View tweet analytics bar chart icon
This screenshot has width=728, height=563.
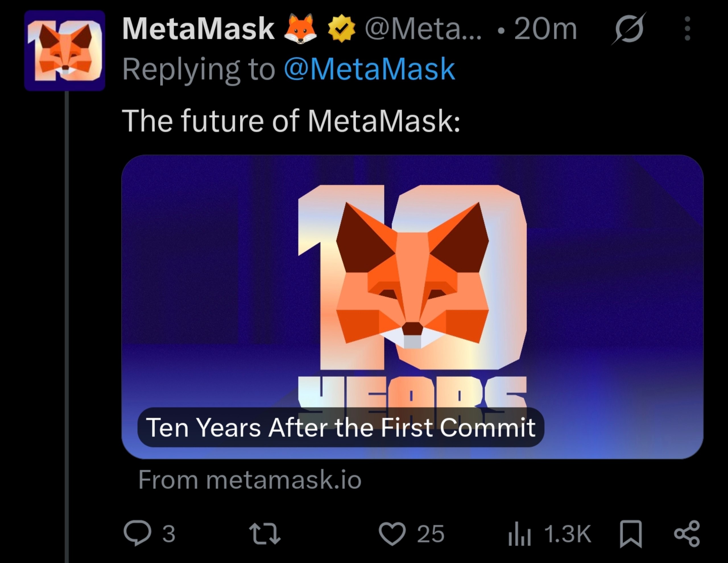click(519, 534)
